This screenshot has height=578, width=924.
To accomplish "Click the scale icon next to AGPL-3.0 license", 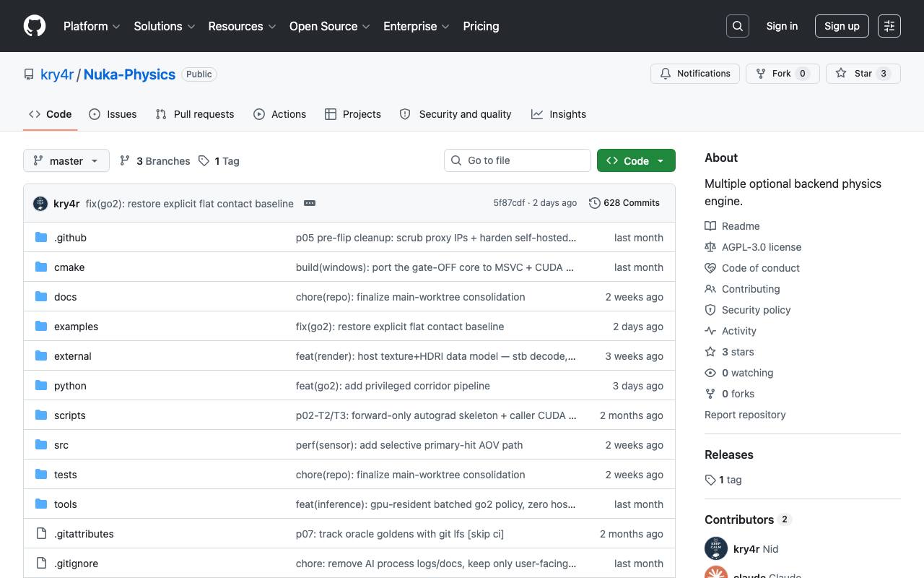I will pyautogui.click(x=710, y=247).
